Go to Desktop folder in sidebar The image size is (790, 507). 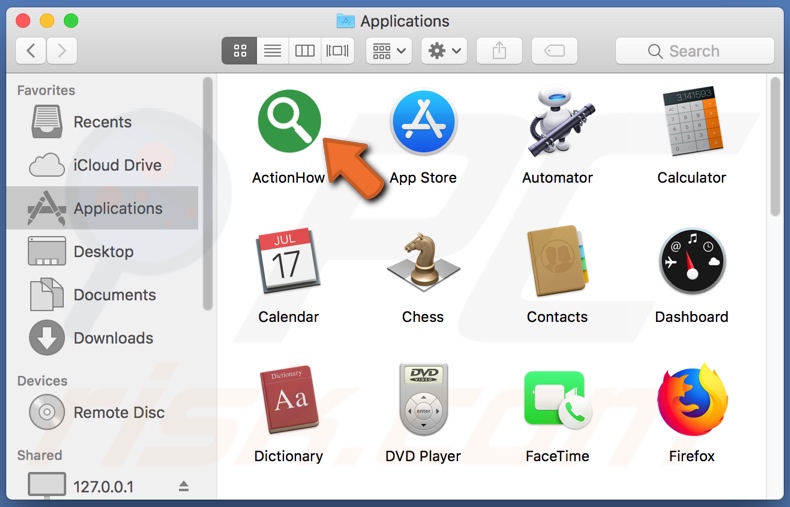click(102, 251)
